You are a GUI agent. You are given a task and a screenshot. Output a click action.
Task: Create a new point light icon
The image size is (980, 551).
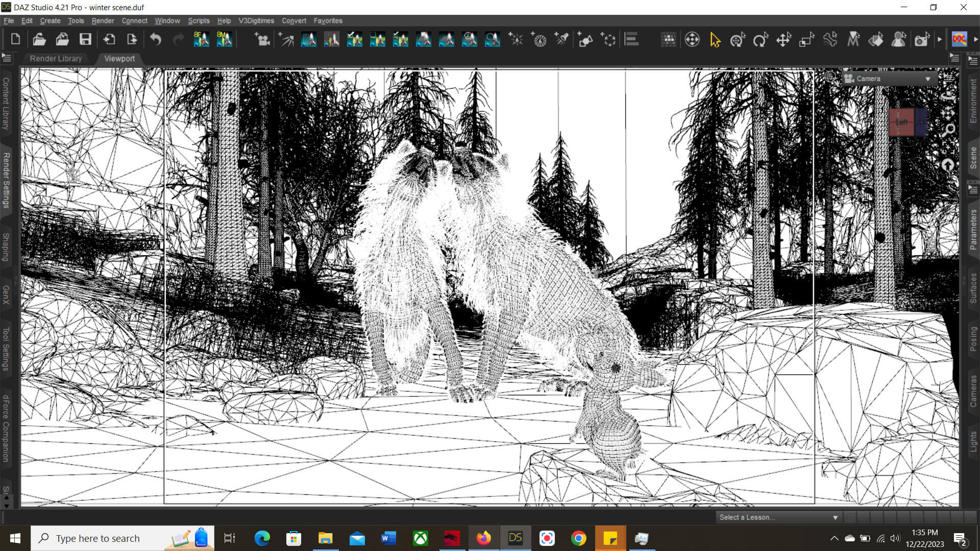pos(516,39)
